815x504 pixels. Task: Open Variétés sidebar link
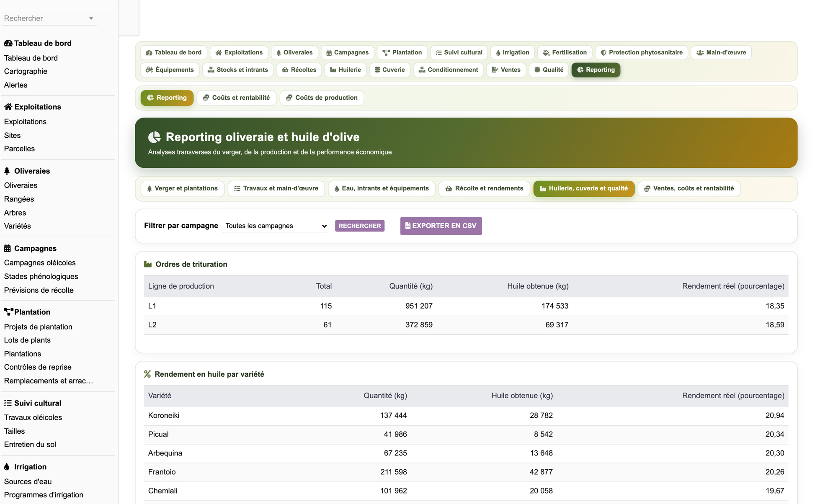17,226
